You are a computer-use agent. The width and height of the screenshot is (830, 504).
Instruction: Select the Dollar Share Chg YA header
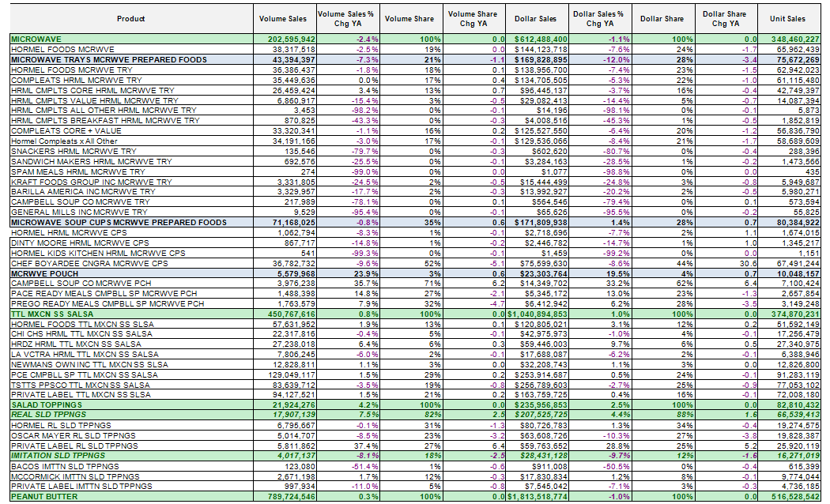tap(725, 19)
